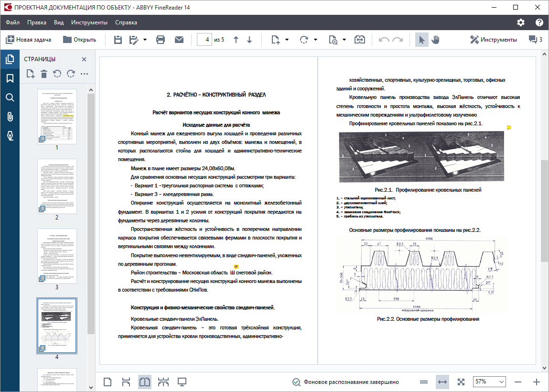Image resolution: width=549 pixels, height=392 pixels.
Task: Open the Bookmarks sidebar panel
Action: tap(10, 78)
